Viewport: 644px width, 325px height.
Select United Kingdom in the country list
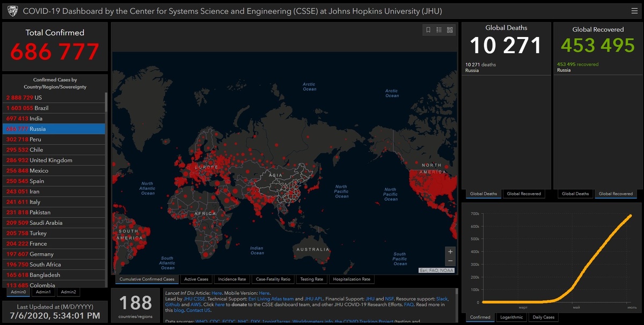54,160
